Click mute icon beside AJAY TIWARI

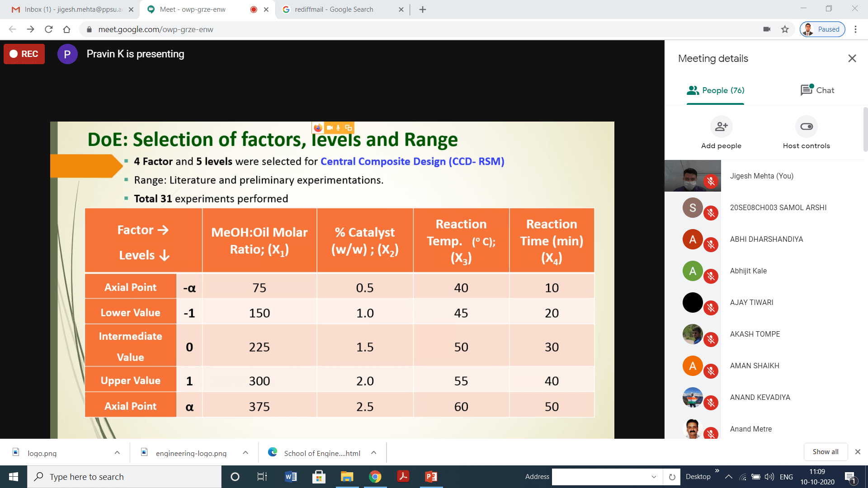(x=711, y=308)
